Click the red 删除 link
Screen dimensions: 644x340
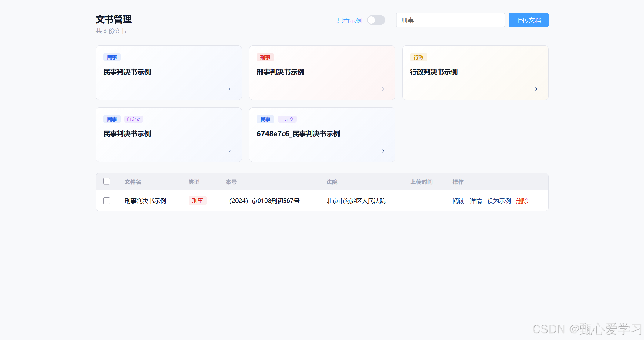(522, 201)
